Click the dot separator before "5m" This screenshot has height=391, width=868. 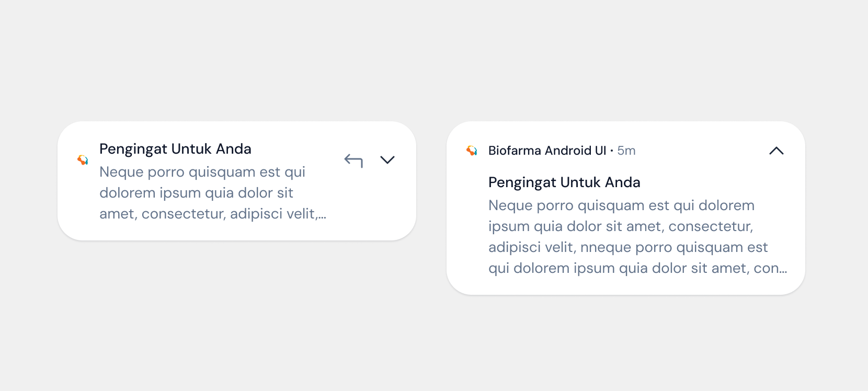tap(612, 151)
